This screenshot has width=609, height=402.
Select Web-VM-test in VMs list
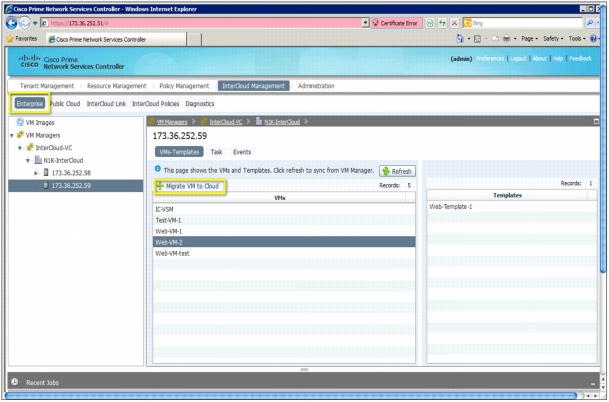(x=284, y=253)
